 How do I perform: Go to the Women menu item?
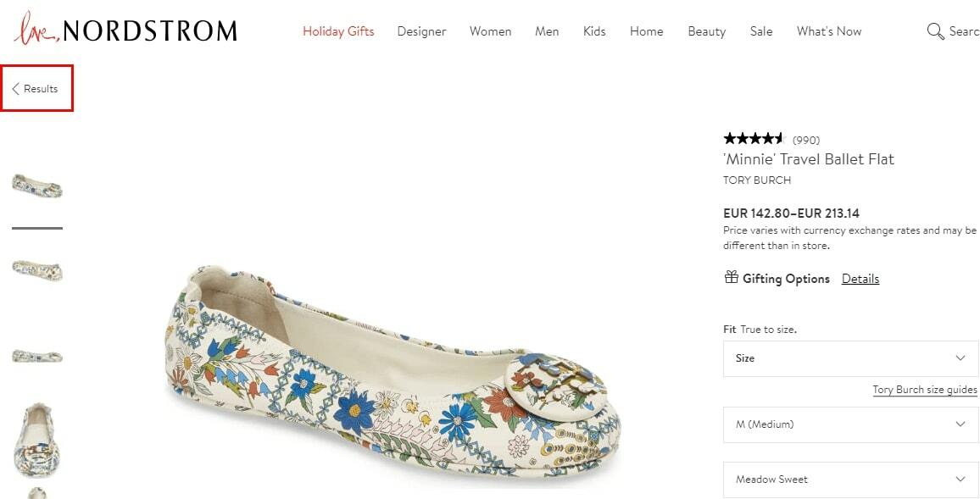point(490,31)
